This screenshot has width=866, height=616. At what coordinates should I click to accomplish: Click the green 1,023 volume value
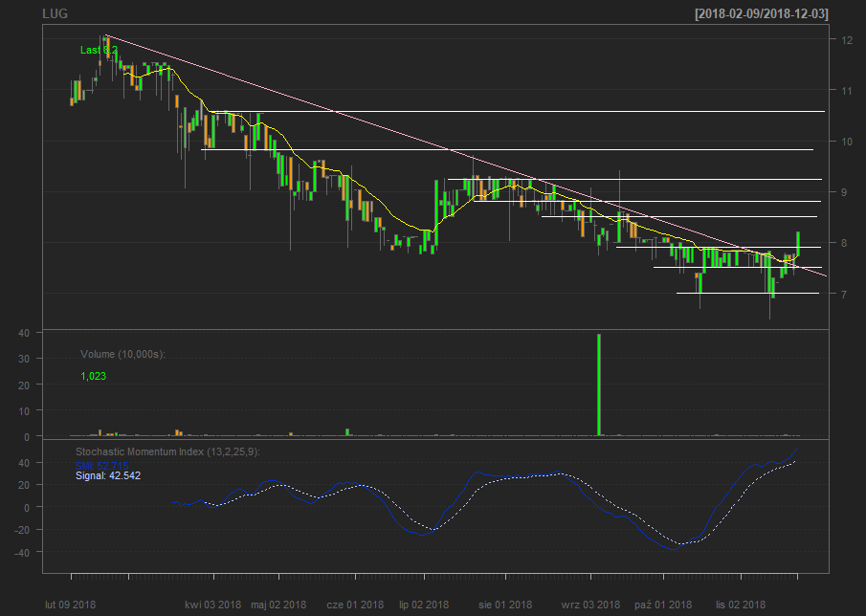point(94,377)
